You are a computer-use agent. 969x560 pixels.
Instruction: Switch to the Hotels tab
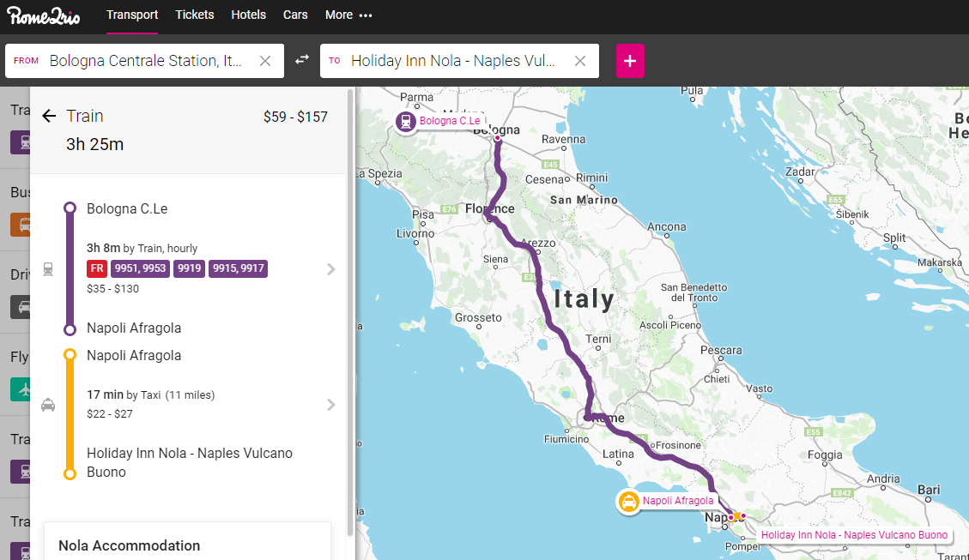point(248,15)
